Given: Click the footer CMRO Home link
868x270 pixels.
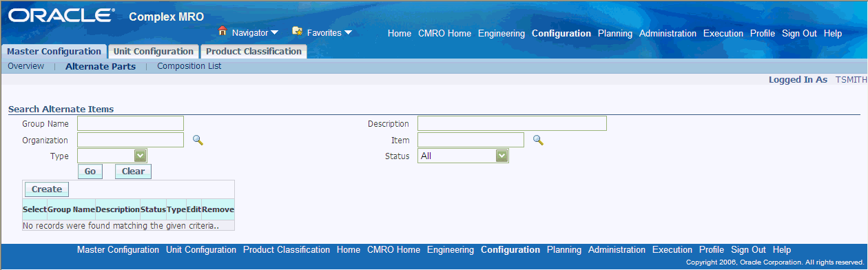Looking at the screenshot, I should pyautogui.click(x=393, y=250).
